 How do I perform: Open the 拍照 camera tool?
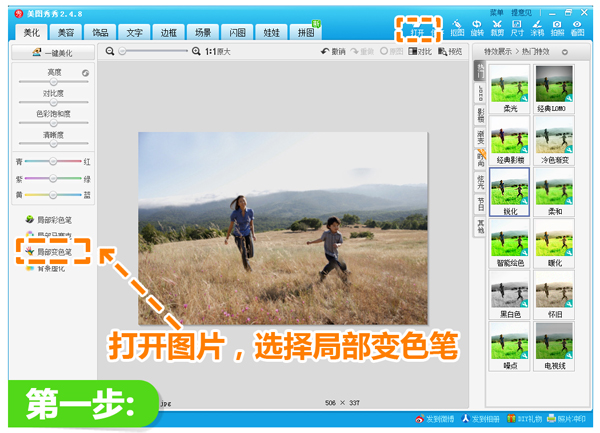pyautogui.click(x=557, y=28)
